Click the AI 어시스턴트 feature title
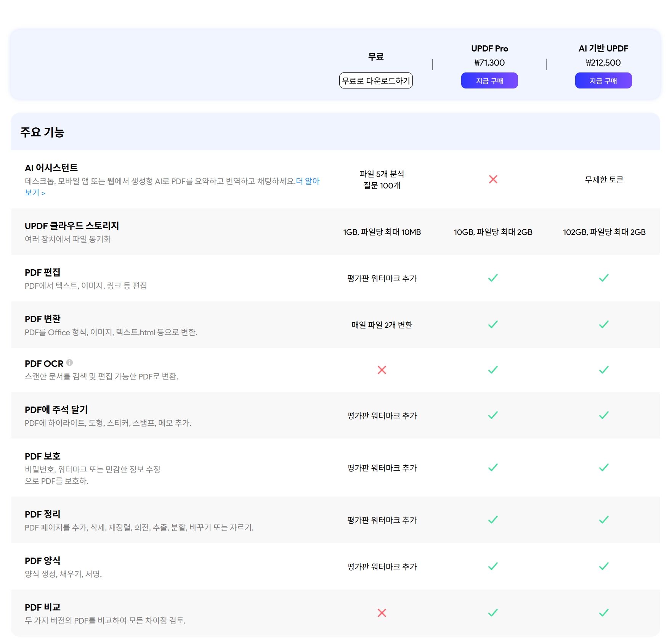Image resolution: width=672 pixels, height=643 pixels. 51,168
